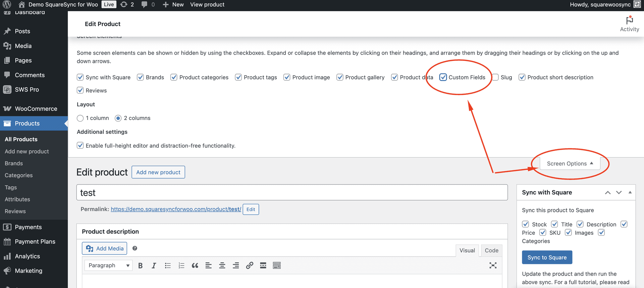Move Sync with Square box down

(x=619, y=193)
